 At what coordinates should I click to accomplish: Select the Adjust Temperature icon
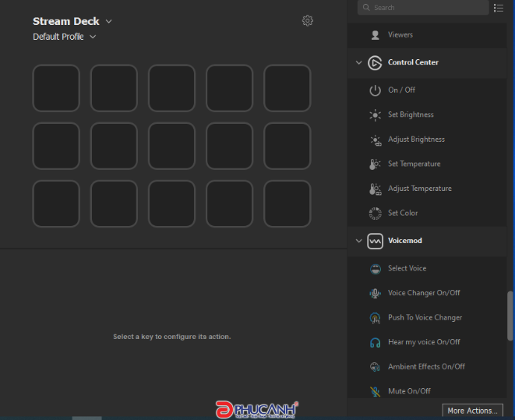pyautogui.click(x=375, y=189)
